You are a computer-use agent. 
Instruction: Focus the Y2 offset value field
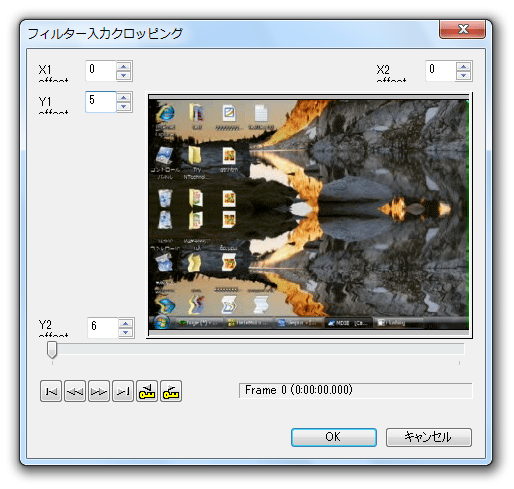click(103, 328)
